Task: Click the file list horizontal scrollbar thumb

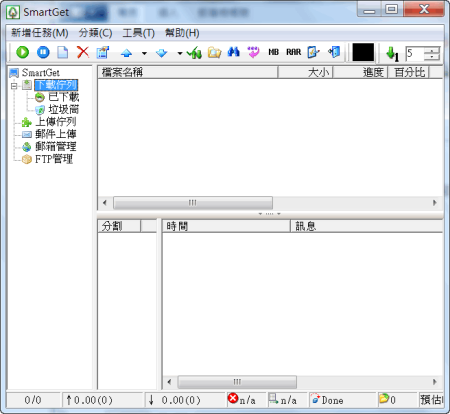Action: [x=193, y=203]
